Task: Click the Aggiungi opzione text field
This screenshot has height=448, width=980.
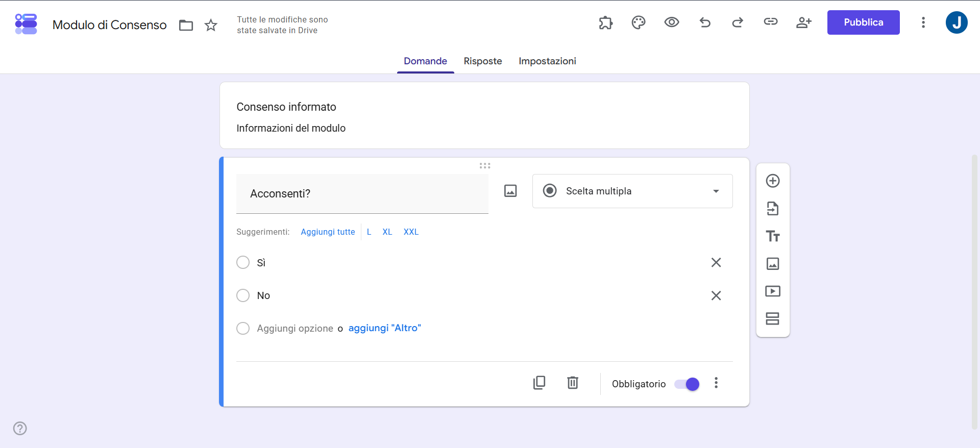Action: click(295, 328)
